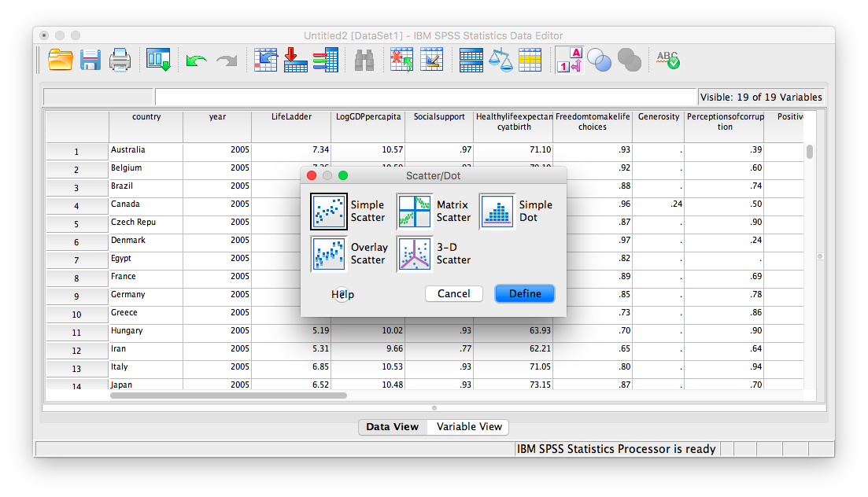
Task: Open the Split File tool
Action: (471, 60)
